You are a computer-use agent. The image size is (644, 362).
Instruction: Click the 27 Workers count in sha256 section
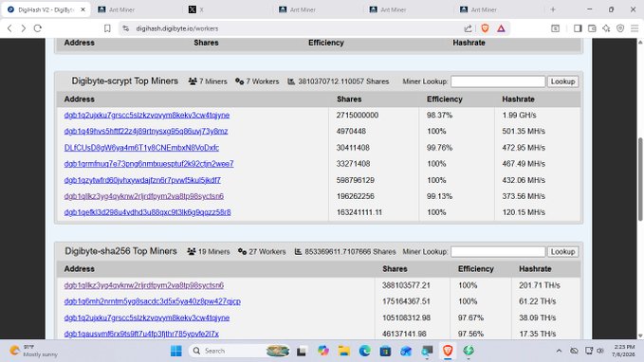(262, 251)
